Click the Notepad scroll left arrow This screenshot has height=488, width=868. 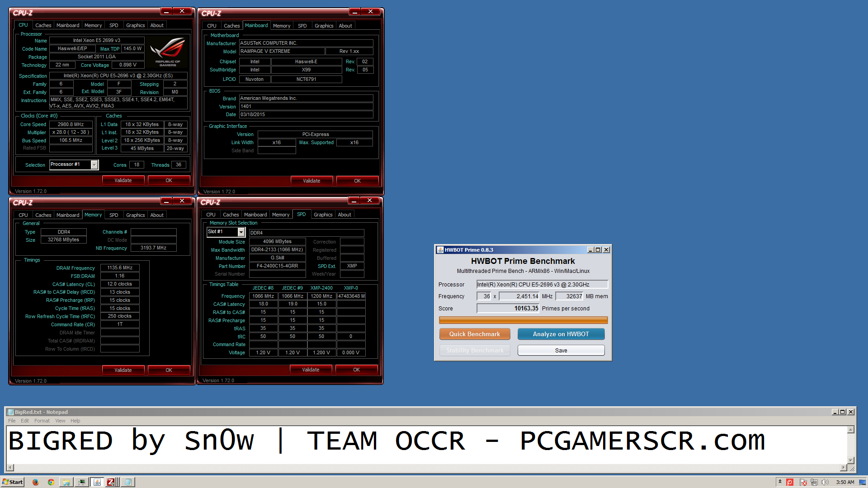10,468
